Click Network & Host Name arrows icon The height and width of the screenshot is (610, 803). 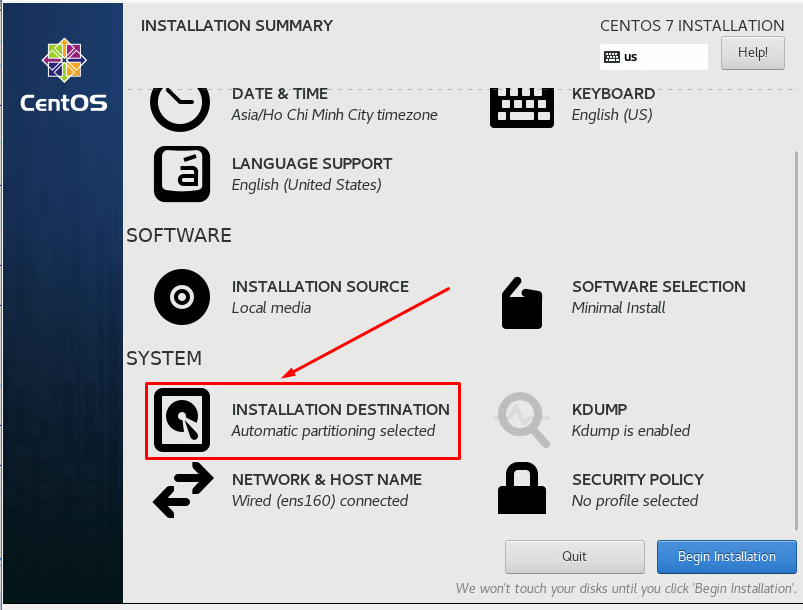coord(183,490)
